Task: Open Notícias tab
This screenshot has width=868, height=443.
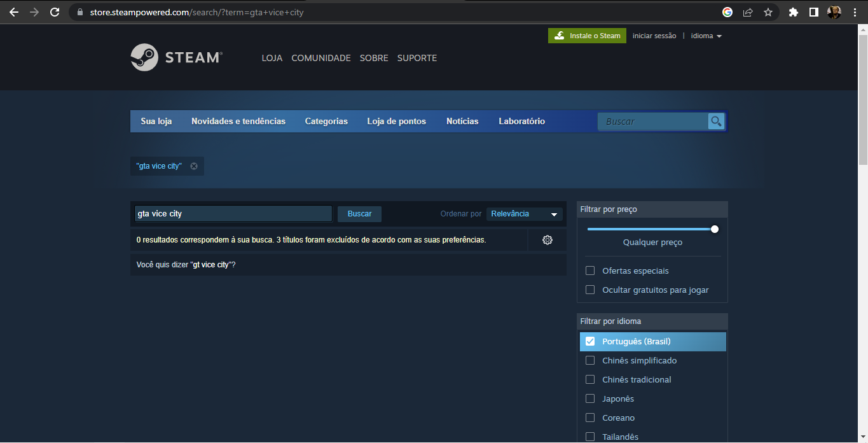Action: click(462, 121)
